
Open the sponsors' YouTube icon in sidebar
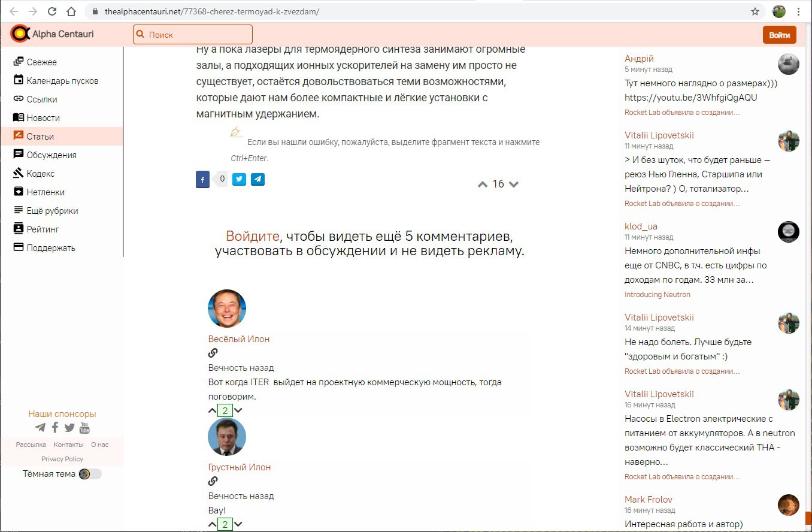click(84, 427)
